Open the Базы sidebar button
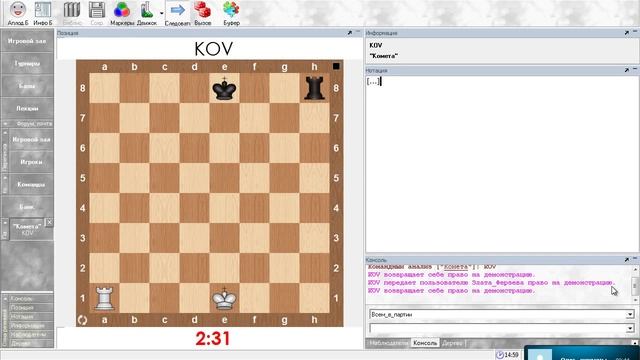Screen dimensions: 640x360 click(27, 86)
